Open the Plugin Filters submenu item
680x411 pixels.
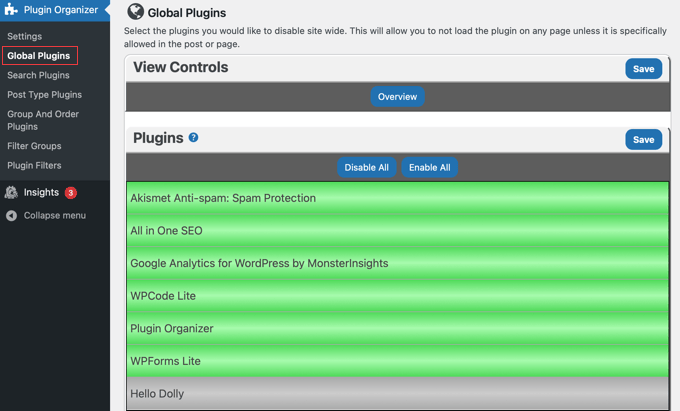pos(34,166)
